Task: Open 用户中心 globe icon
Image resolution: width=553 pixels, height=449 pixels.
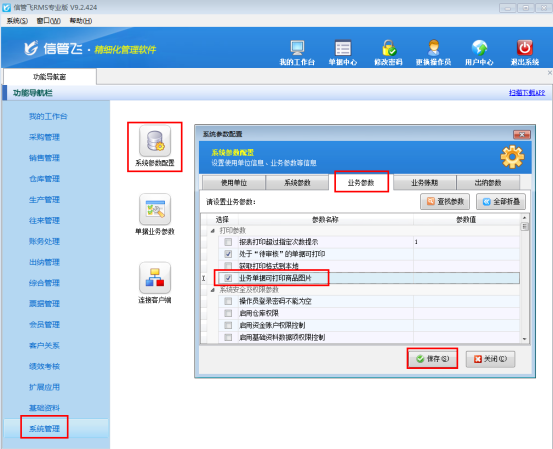Action: tap(479, 48)
